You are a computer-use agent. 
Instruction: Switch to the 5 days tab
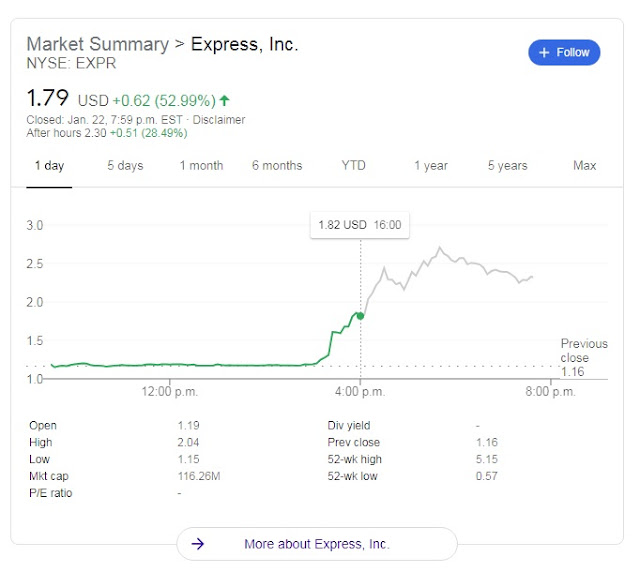click(x=125, y=166)
